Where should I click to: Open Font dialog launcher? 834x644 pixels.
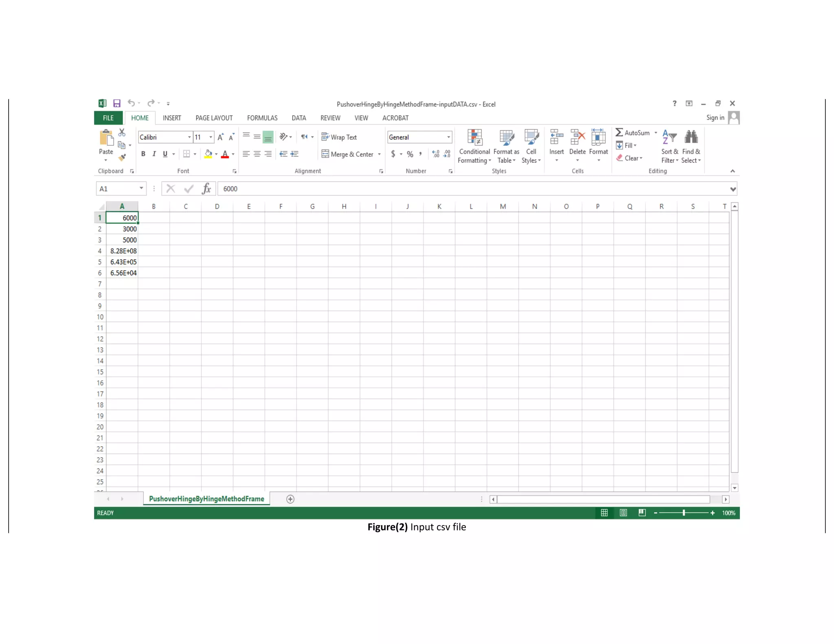click(235, 171)
